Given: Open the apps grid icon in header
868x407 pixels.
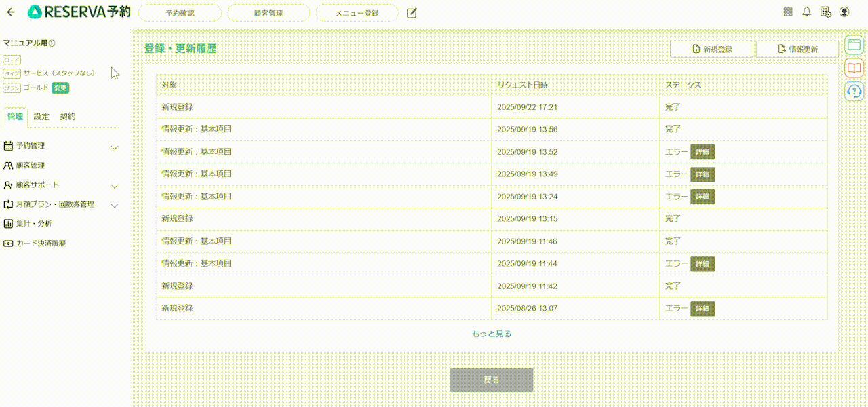Looking at the screenshot, I should [x=788, y=12].
